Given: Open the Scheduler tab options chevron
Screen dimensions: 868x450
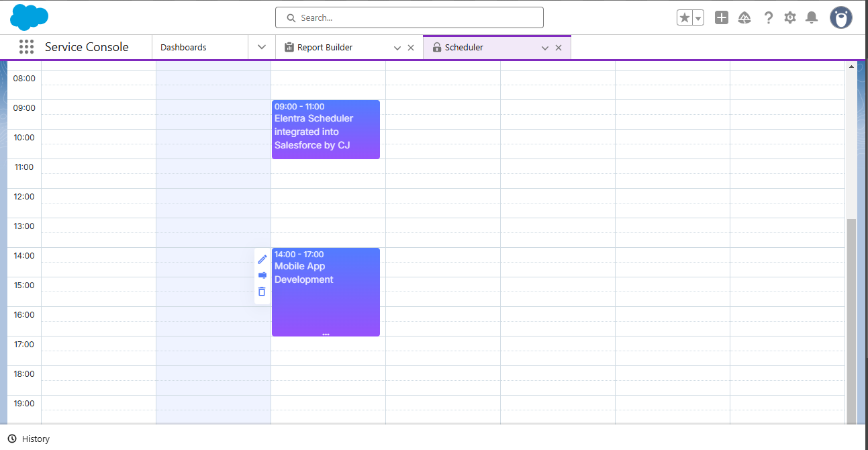Looking at the screenshot, I should (x=545, y=48).
